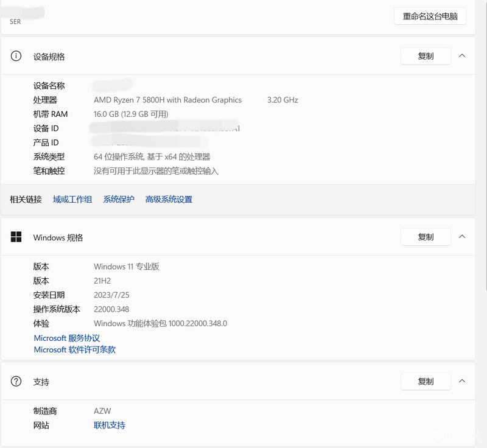Click the 系统类型 label

[x=49, y=157]
